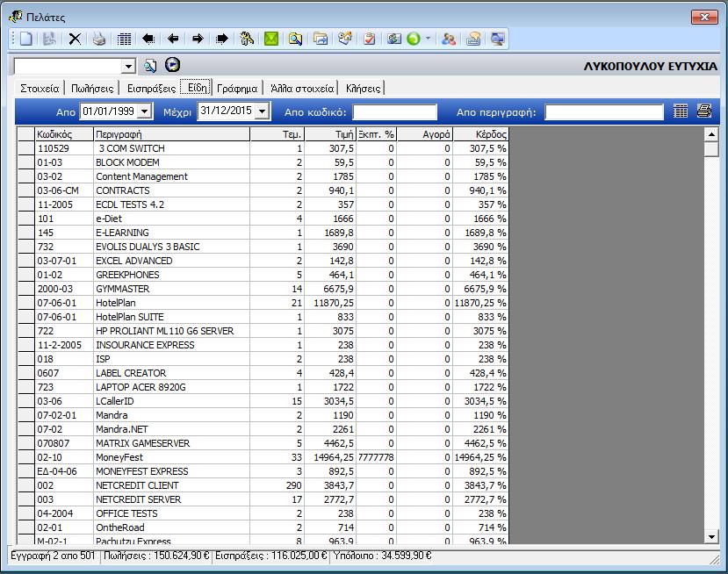Go to previous record arrow
This screenshot has width=728, height=574.
[173, 39]
